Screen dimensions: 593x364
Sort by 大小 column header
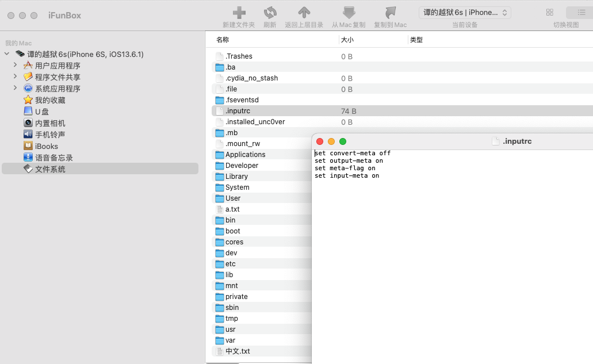pos(347,40)
